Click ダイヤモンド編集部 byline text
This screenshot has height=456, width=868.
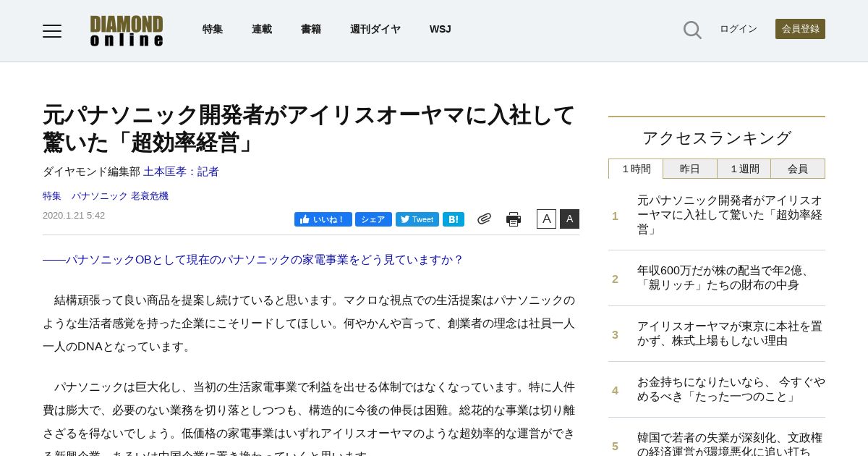pyautogui.click(x=91, y=172)
